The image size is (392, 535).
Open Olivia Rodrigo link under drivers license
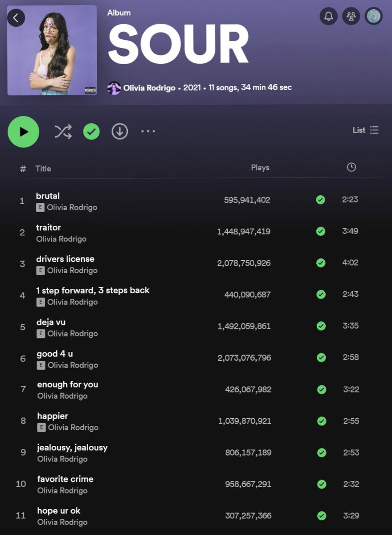click(72, 271)
